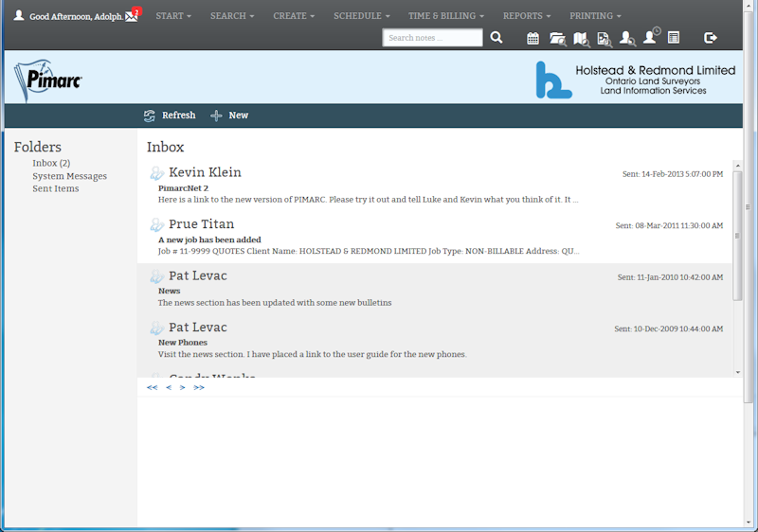Open the map search icon

582,39
